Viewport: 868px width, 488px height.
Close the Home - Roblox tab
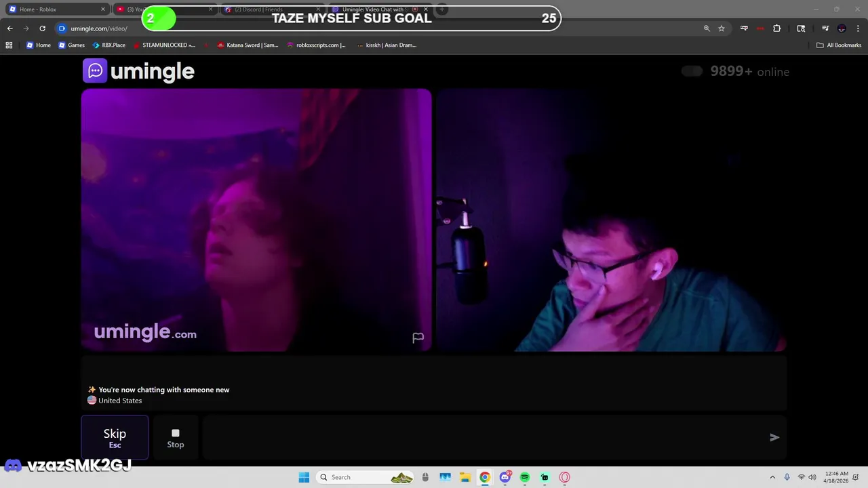(x=103, y=9)
